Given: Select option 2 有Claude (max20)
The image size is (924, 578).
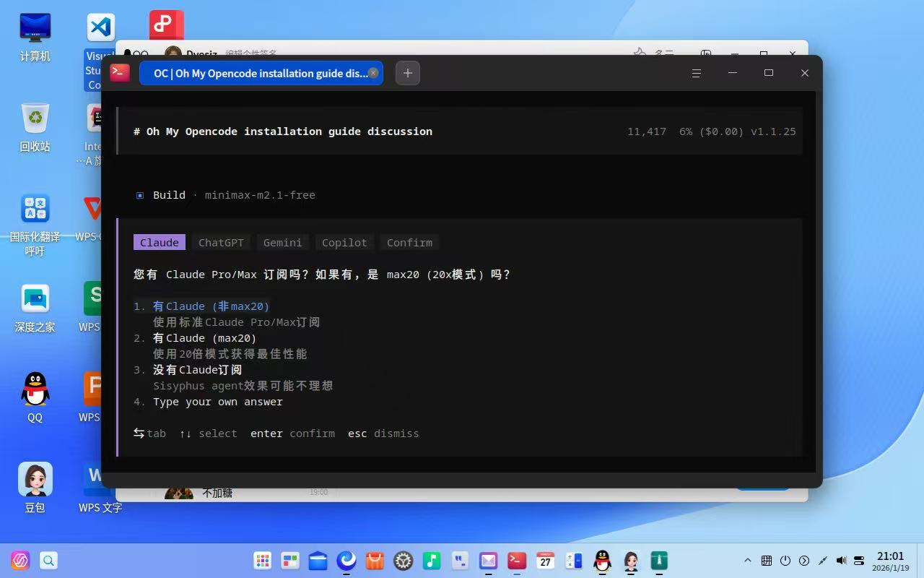Looking at the screenshot, I should 204,337.
